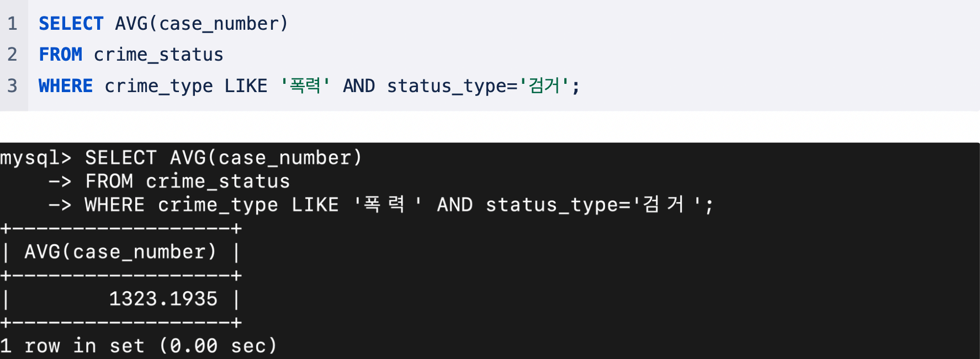
Task: Click AVG(case_number) in editor line one
Action: [x=202, y=24]
